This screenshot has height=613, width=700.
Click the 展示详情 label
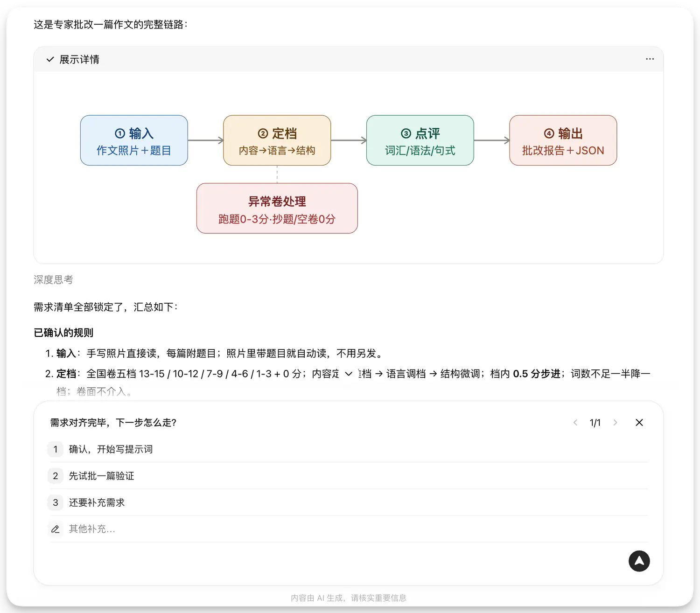(79, 59)
